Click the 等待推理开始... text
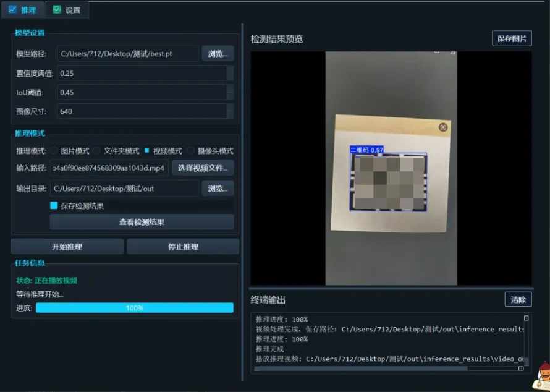Screen dimensions: 550x392 point(40,294)
